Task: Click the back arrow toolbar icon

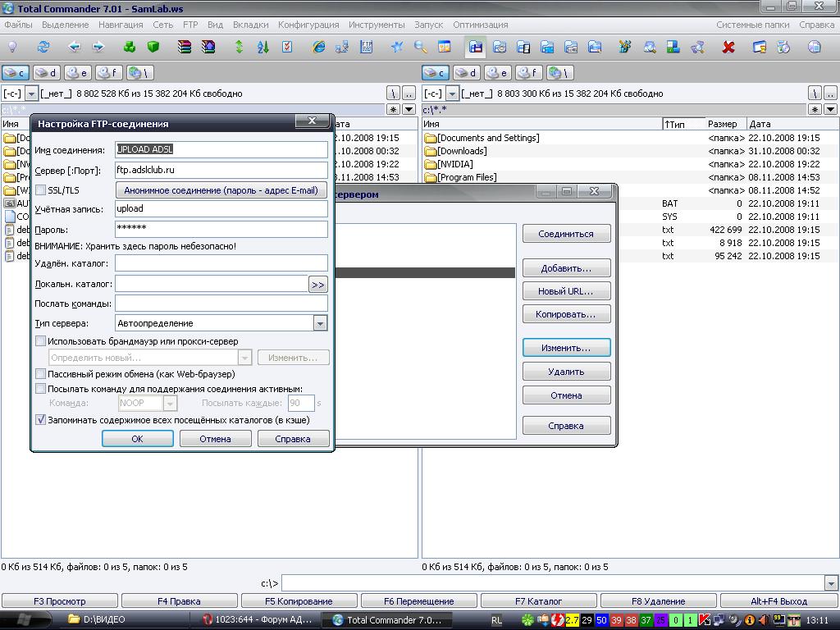Action: (x=75, y=48)
